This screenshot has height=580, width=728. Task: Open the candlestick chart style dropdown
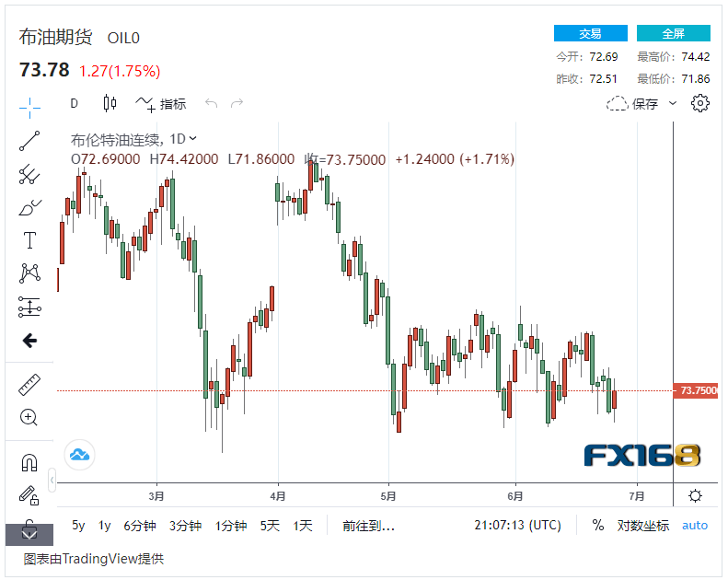click(x=110, y=104)
